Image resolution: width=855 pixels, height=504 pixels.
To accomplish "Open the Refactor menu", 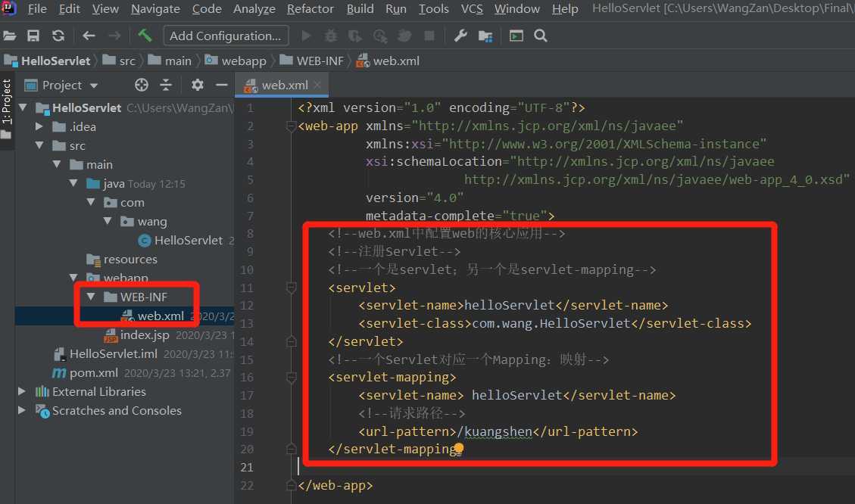I will pos(310,9).
